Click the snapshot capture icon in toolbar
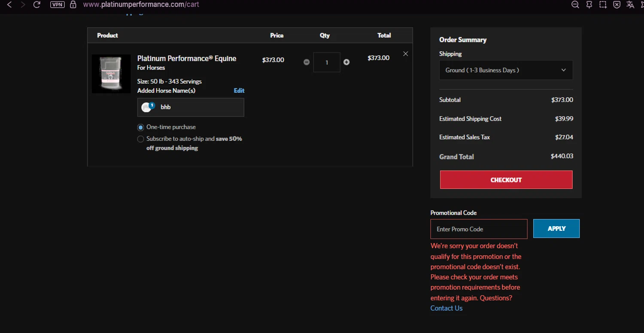This screenshot has width=644, height=333. pos(603,5)
